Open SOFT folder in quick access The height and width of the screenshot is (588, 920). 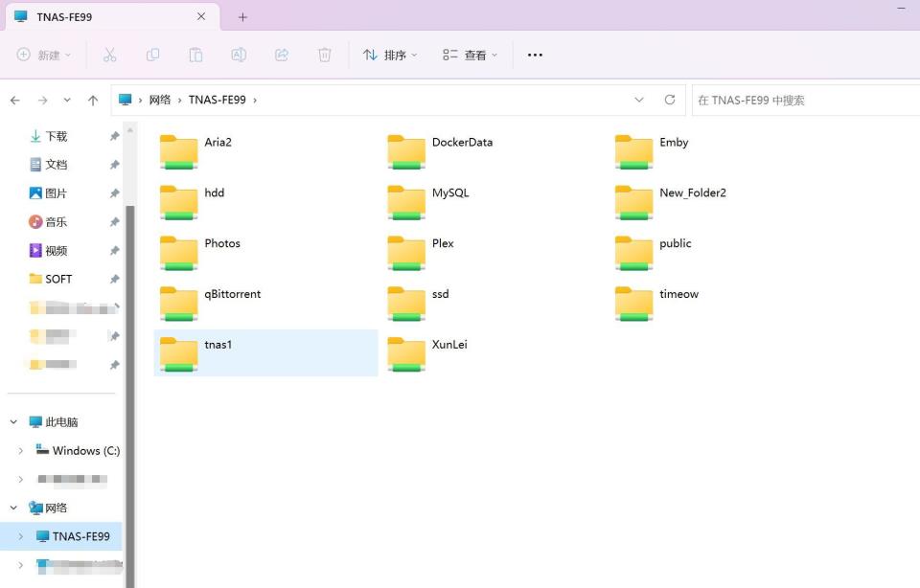[x=51, y=279]
